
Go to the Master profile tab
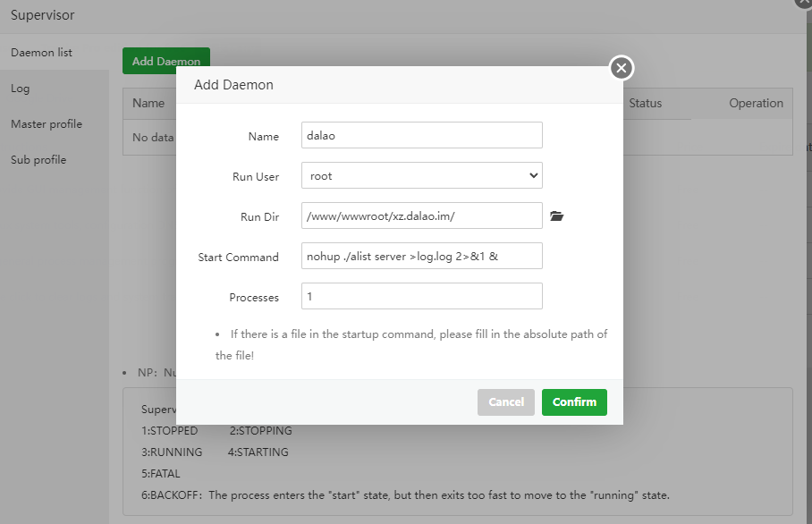tap(47, 124)
